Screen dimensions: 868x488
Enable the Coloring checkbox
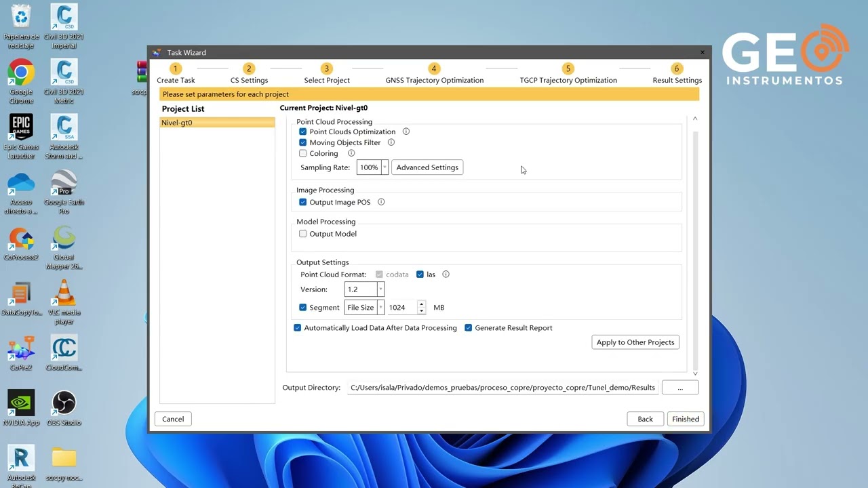pyautogui.click(x=303, y=153)
